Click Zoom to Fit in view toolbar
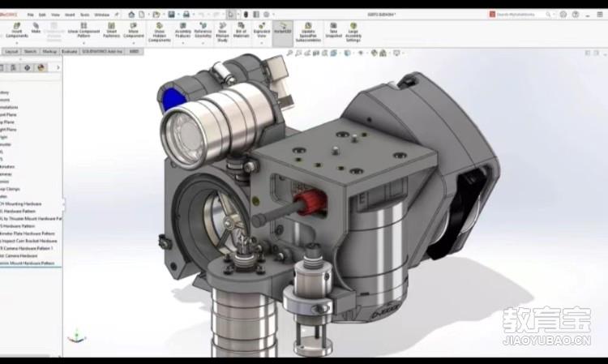This screenshot has height=364, width=608. click(x=289, y=54)
